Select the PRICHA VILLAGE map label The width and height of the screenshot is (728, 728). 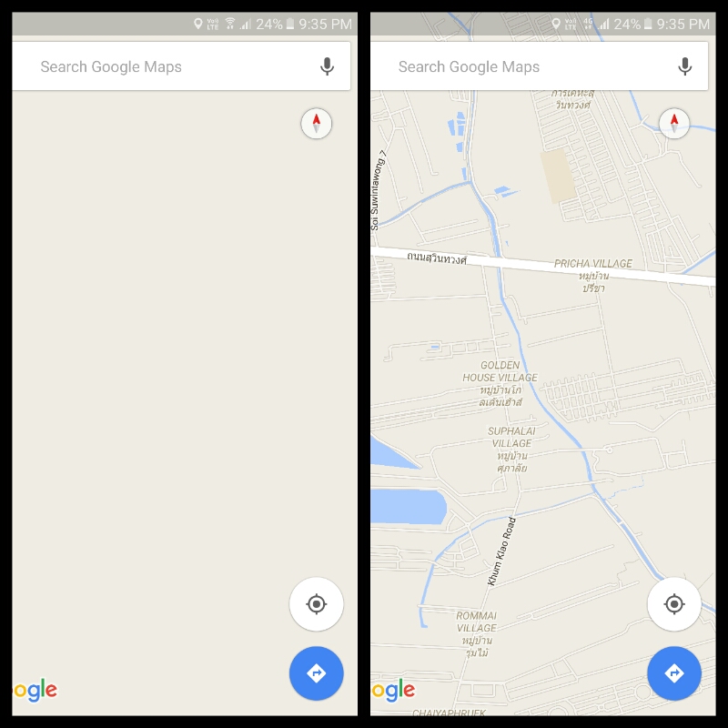593,276
